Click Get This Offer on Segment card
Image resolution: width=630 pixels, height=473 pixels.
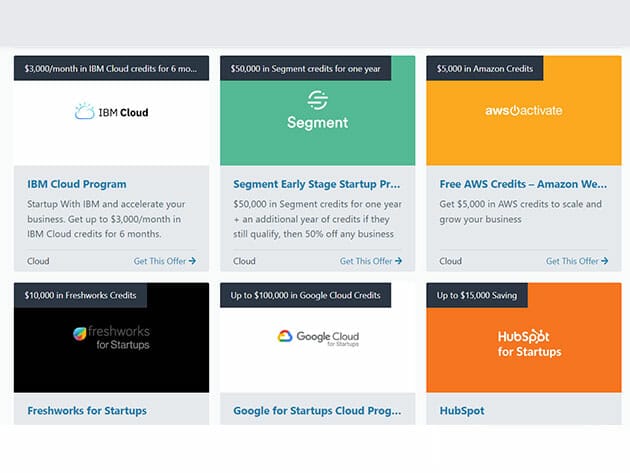(371, 261)
